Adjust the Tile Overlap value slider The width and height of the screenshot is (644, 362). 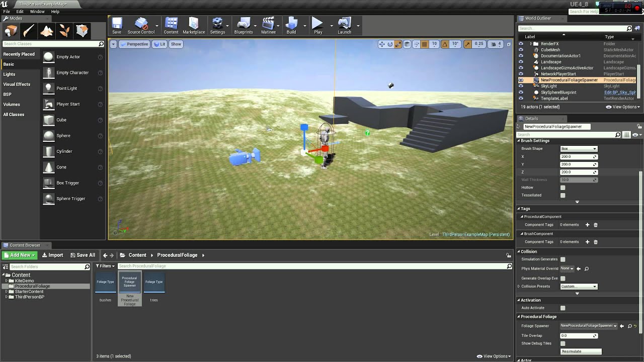click(579, 335)
